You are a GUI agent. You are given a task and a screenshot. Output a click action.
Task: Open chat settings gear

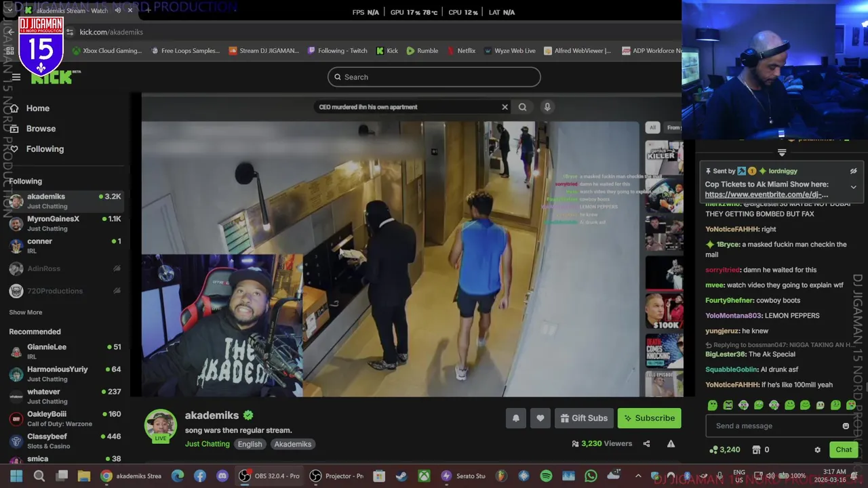point(817,450)
